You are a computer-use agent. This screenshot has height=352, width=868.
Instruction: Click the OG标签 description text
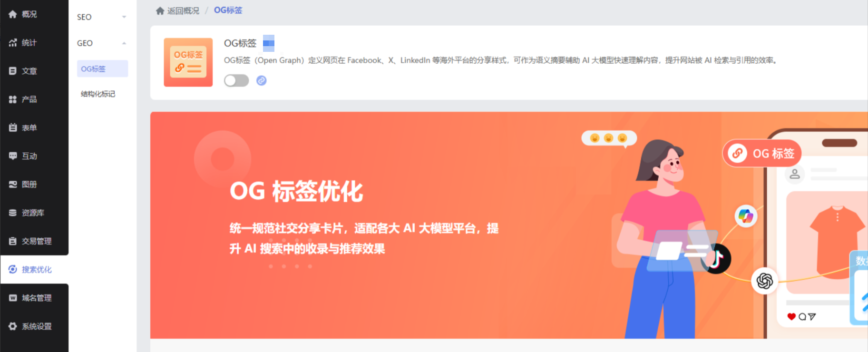[x=502, y=60]
